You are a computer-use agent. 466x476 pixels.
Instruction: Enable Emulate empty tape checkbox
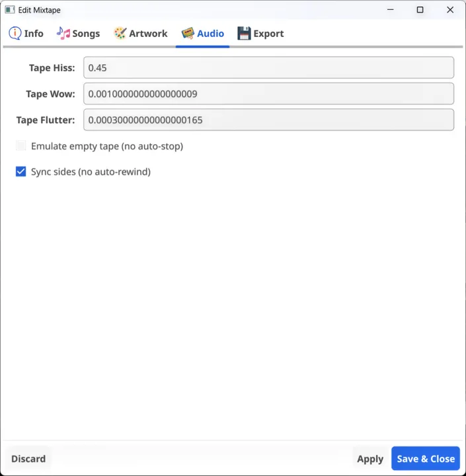click(21, 145)
